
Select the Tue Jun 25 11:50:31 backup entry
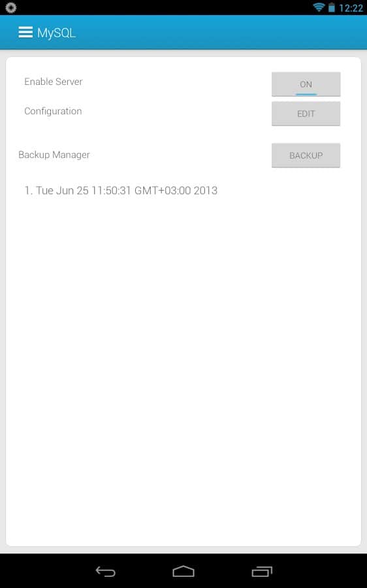[x=121, y=191]
